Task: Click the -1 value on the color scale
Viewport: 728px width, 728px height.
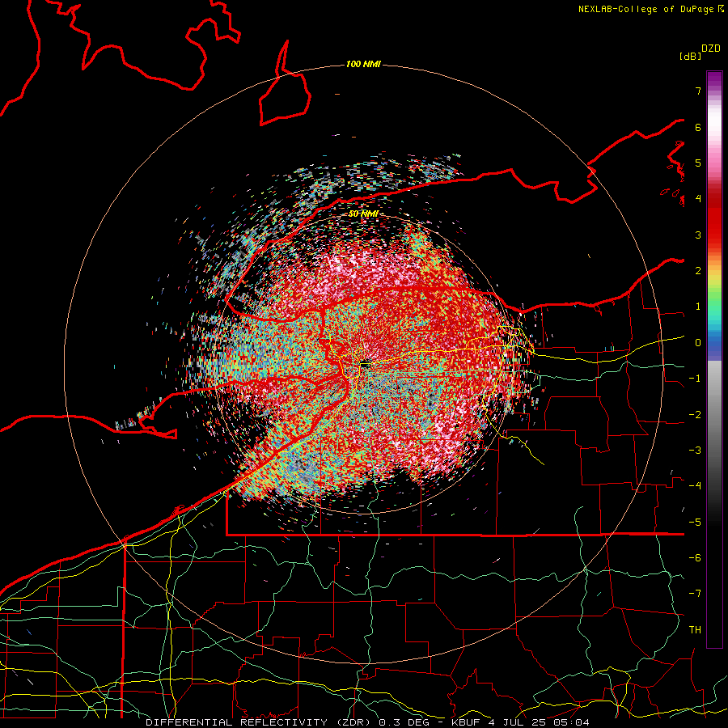Action: [x=695, y=379]
